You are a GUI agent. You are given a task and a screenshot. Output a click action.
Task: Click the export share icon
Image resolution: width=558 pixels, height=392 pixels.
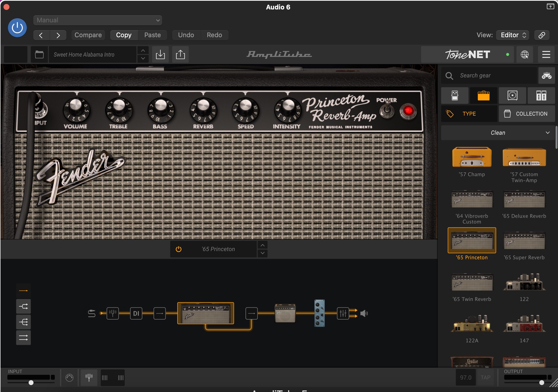pos(180,54)
